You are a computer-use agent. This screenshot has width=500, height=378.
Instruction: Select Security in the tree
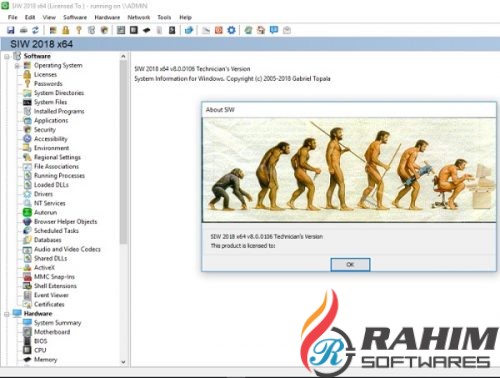click(45, 130)
